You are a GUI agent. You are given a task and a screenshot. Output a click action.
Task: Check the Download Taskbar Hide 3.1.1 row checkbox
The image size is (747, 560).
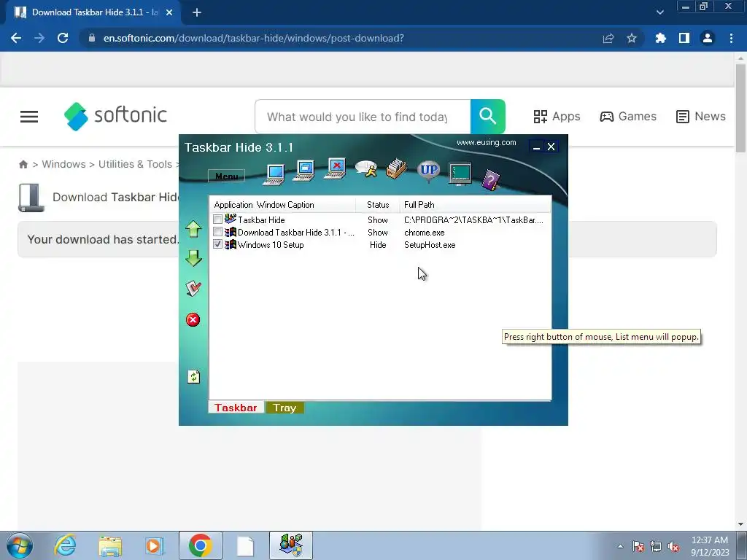point(217,232)
